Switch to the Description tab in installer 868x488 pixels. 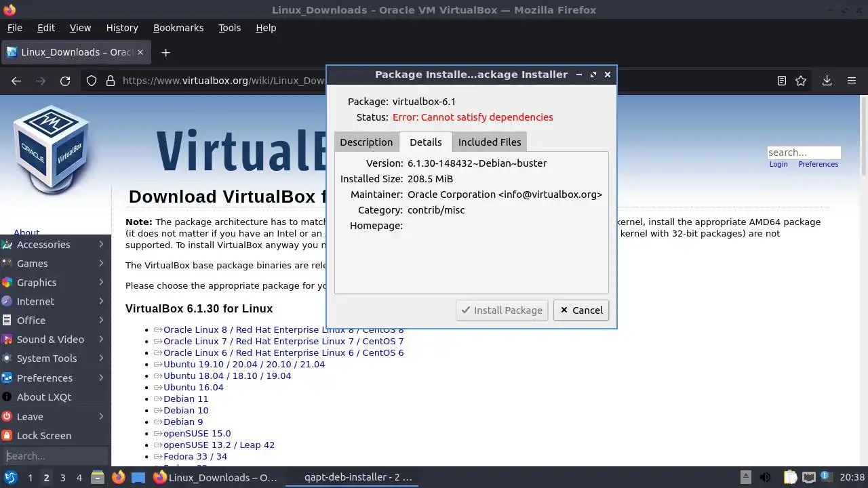coord(366,142)
